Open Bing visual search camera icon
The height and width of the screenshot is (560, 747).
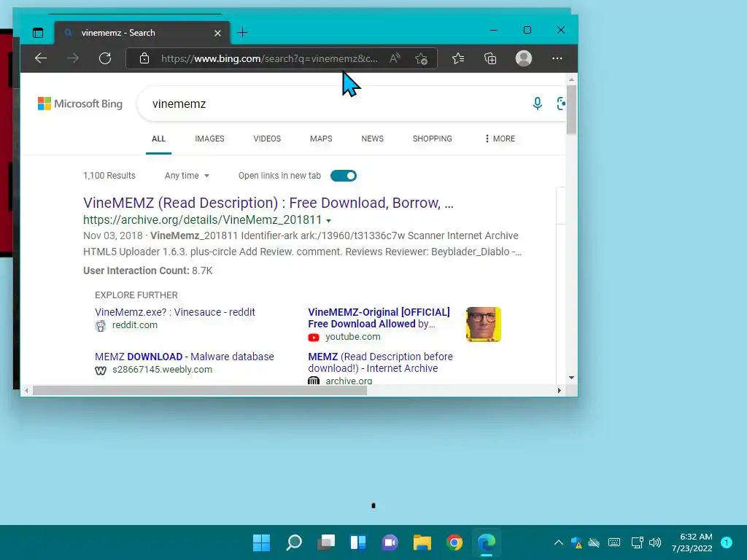coord(561,104)
